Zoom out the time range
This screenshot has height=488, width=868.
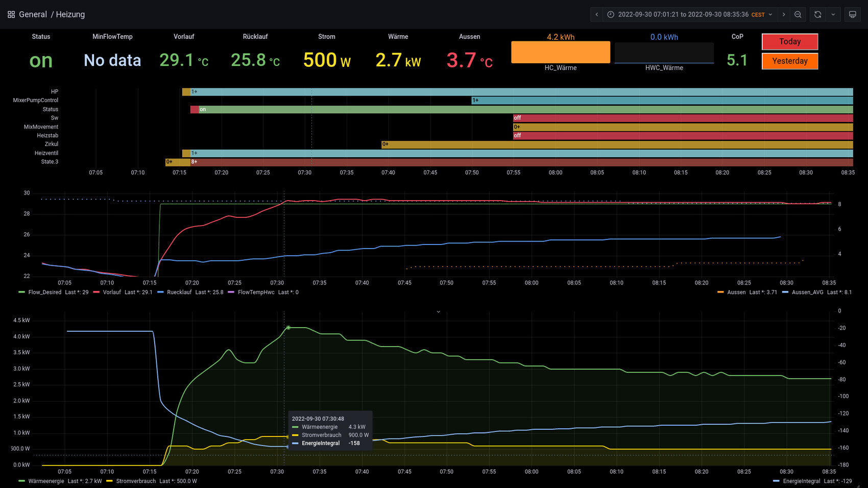point(798,14)
